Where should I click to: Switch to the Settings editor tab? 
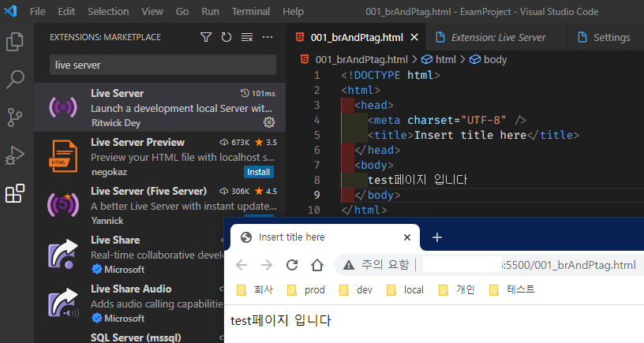point(606,37)
